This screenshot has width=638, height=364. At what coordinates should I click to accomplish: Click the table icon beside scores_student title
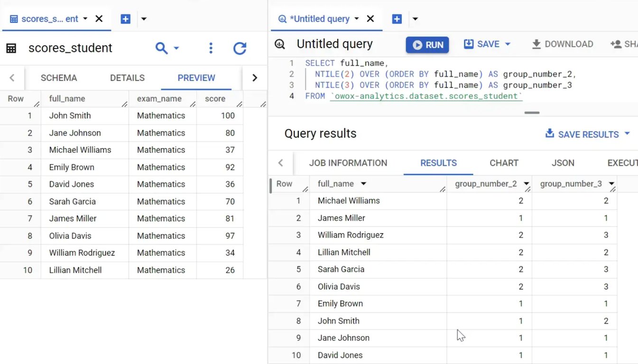click(11, 48)
